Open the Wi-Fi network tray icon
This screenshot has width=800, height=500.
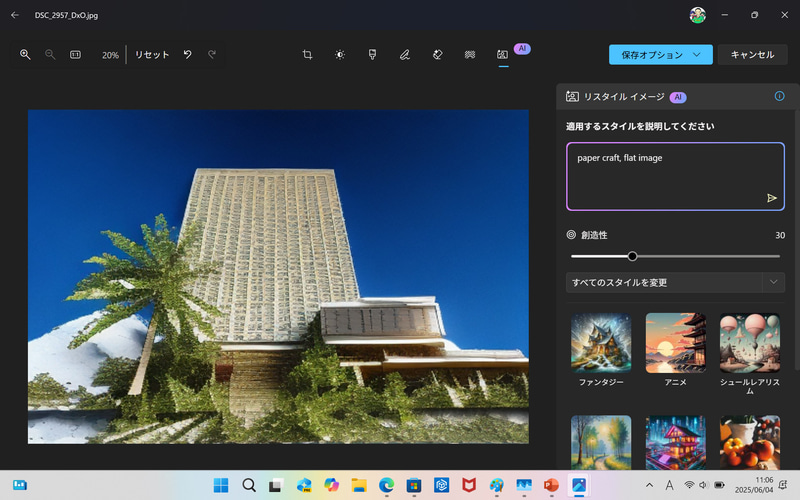(689, 485)
